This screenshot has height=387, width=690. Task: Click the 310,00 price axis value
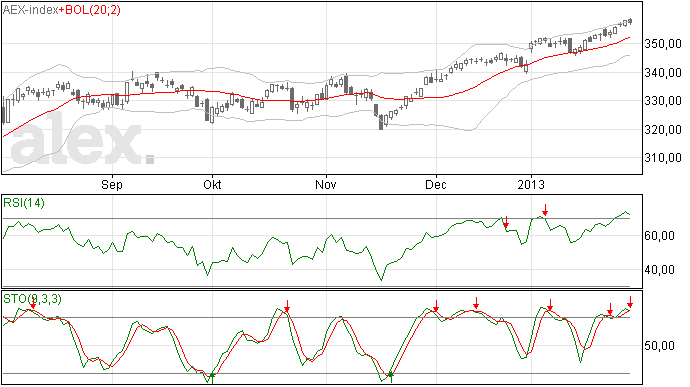pos(663,158)
